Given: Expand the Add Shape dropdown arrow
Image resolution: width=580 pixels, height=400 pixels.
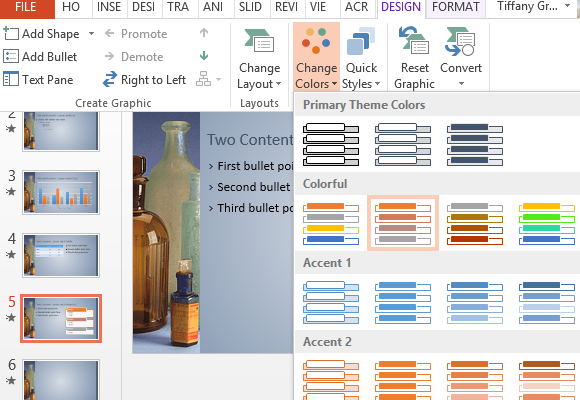Looking at the screenshot, I should (x=91, y=34).
